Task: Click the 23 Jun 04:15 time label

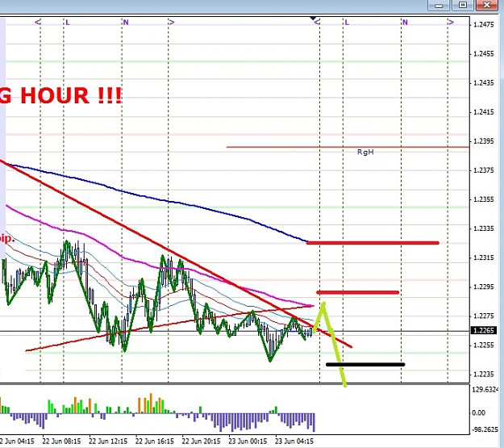Action: (294, 441)
